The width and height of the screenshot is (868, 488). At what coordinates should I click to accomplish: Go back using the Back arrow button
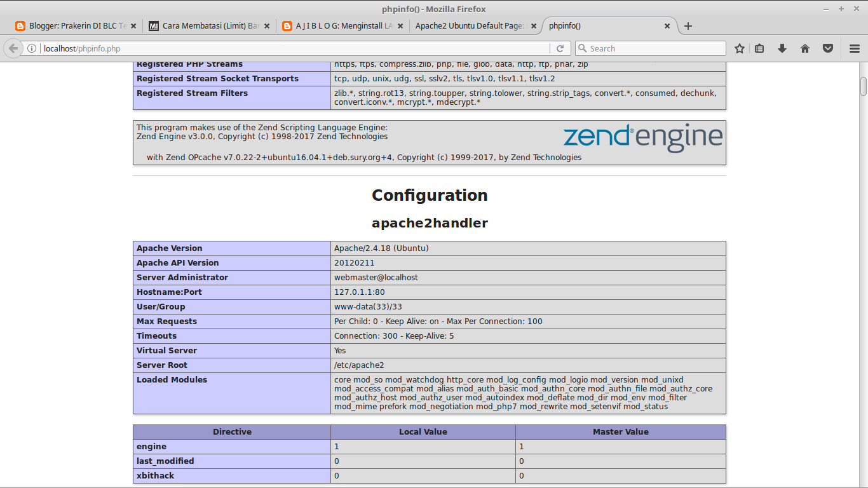[x=13, y=48]
